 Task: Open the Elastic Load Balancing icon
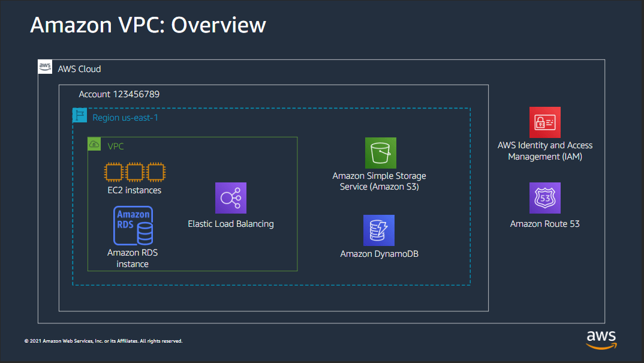(230, 197)
